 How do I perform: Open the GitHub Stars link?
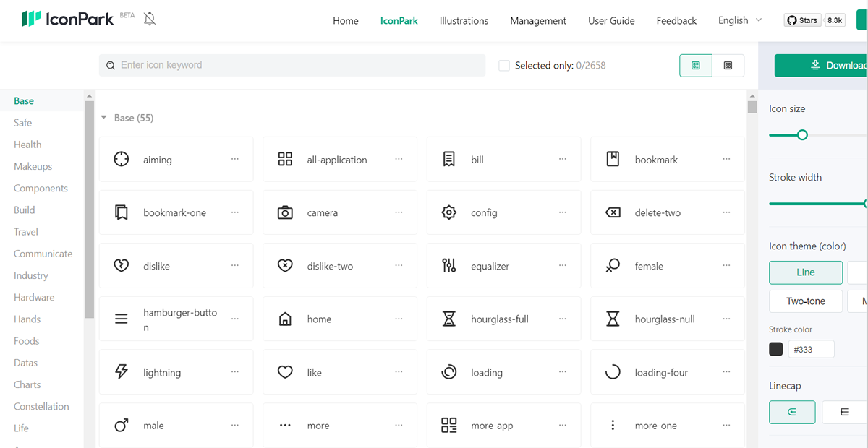pos(802,20)
